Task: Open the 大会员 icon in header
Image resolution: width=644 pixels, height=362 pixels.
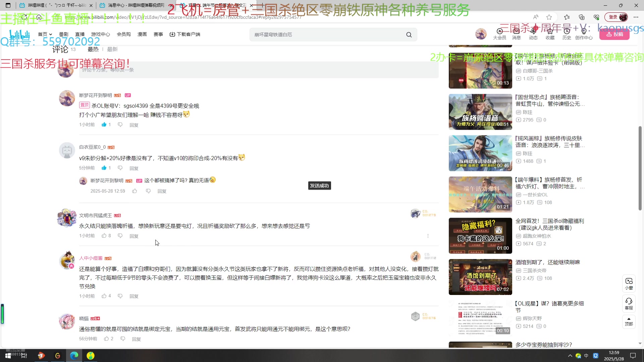Action: pyautogui.click(x=499, y=34)
